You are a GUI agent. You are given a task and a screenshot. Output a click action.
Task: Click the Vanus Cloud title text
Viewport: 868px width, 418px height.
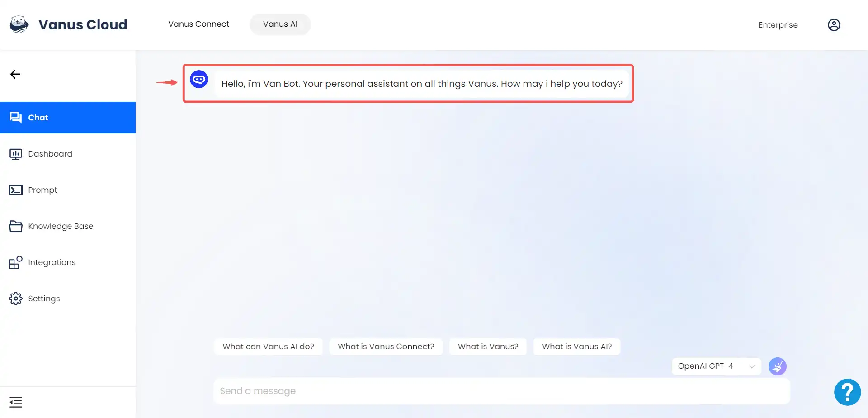[83, 24]
